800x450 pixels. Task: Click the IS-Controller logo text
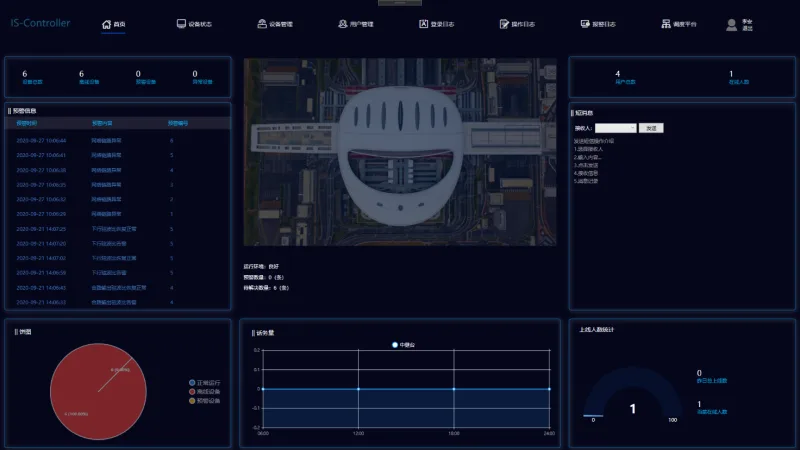[40, 23]
